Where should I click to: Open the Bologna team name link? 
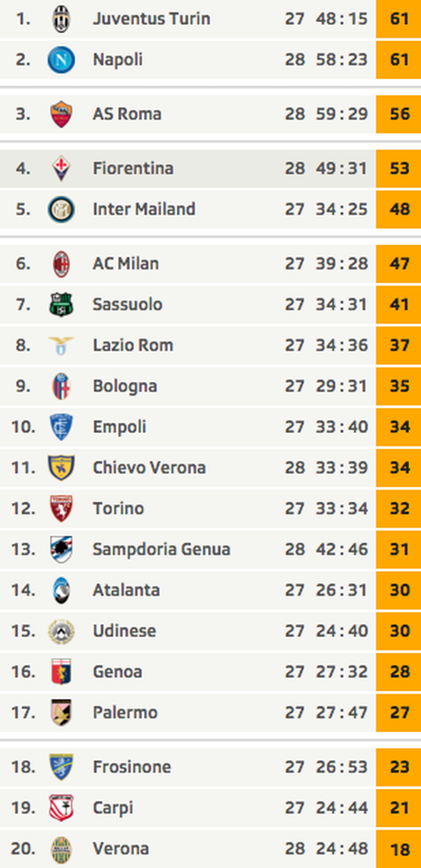tap(125, 386)
